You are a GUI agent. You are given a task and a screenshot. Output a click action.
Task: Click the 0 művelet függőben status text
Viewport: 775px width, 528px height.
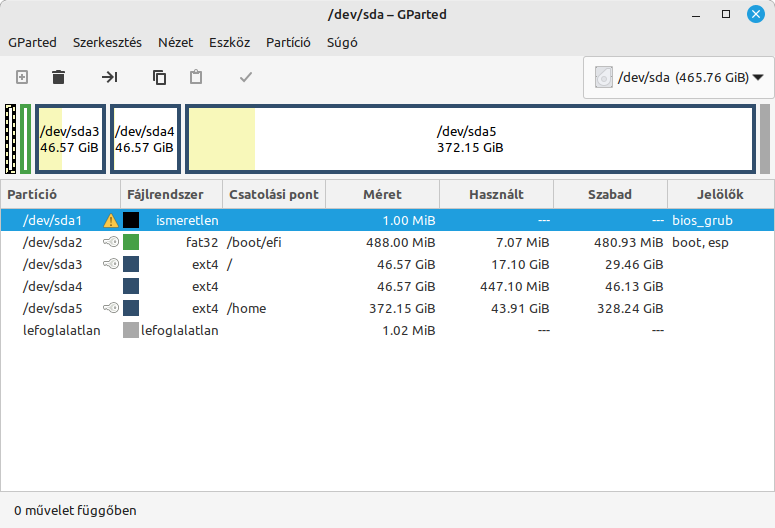[75, 510]
